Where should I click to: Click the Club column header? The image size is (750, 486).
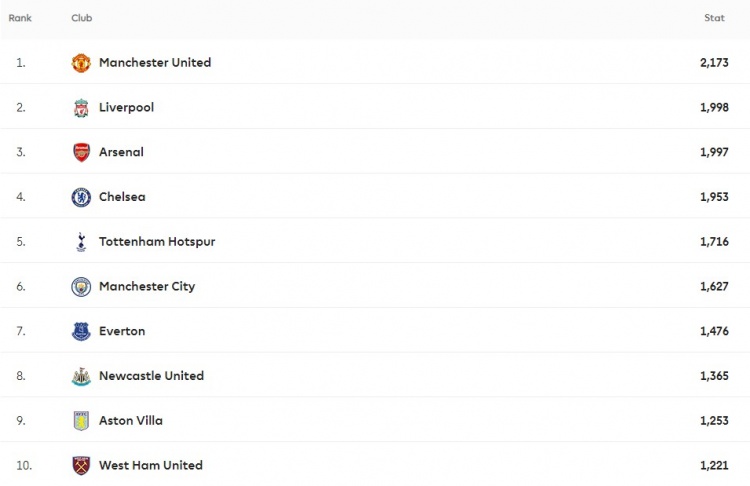82,18
